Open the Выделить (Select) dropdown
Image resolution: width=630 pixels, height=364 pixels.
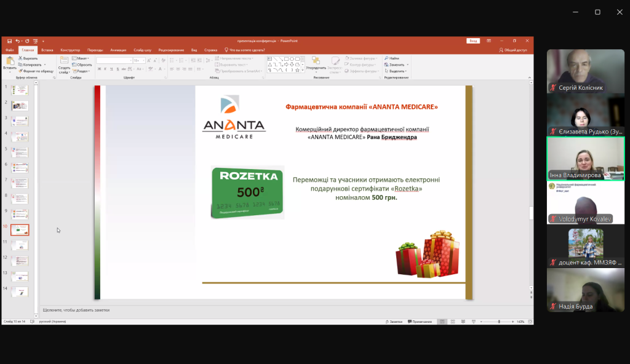click(x=396, y=71)
